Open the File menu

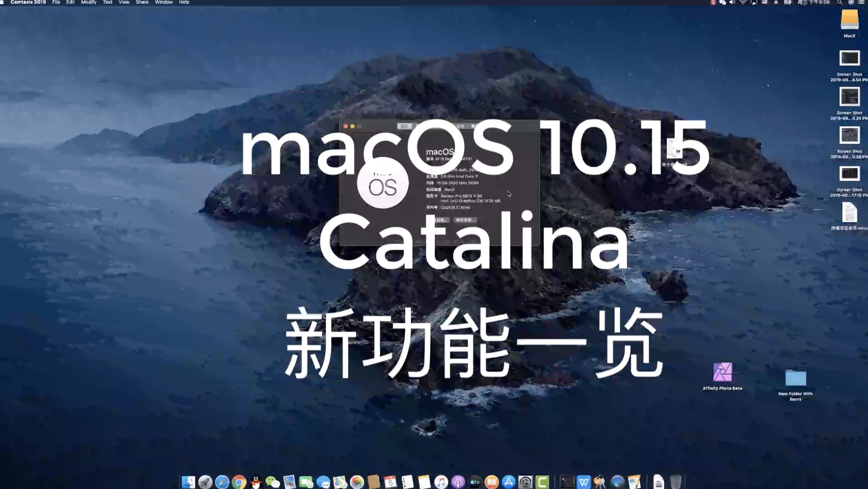[56, 2]
